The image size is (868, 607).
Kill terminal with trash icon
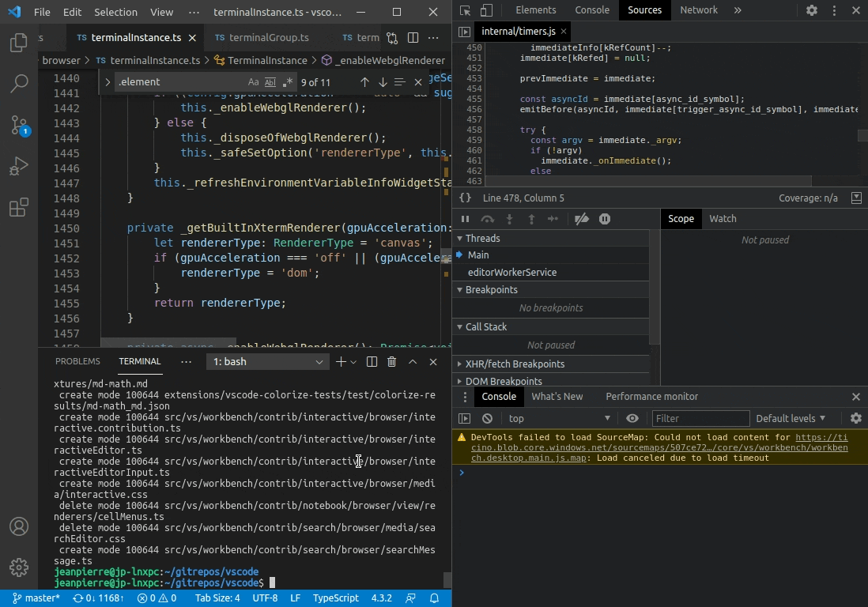pos(392,361)
